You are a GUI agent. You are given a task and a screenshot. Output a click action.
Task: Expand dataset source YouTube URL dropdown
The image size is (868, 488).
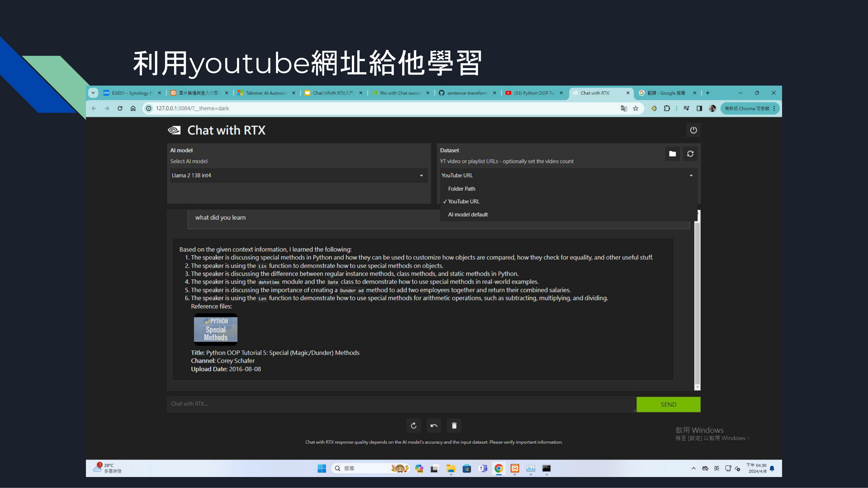click(x=569, y=175)
